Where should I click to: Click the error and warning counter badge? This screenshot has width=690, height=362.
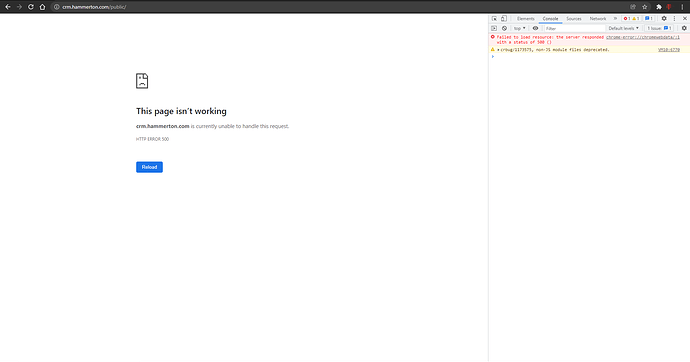pyautogui.click(x=631, y=18)
